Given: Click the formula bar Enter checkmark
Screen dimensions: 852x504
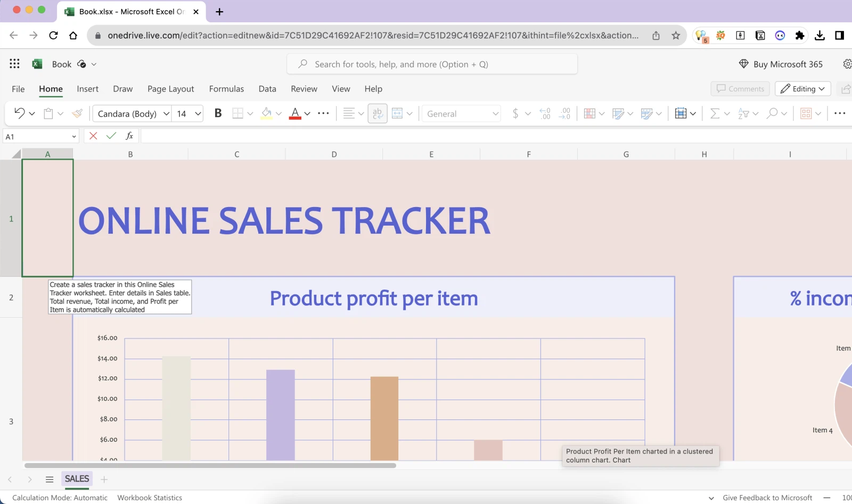Looking at the screenshot, I should tap(111, 136).
